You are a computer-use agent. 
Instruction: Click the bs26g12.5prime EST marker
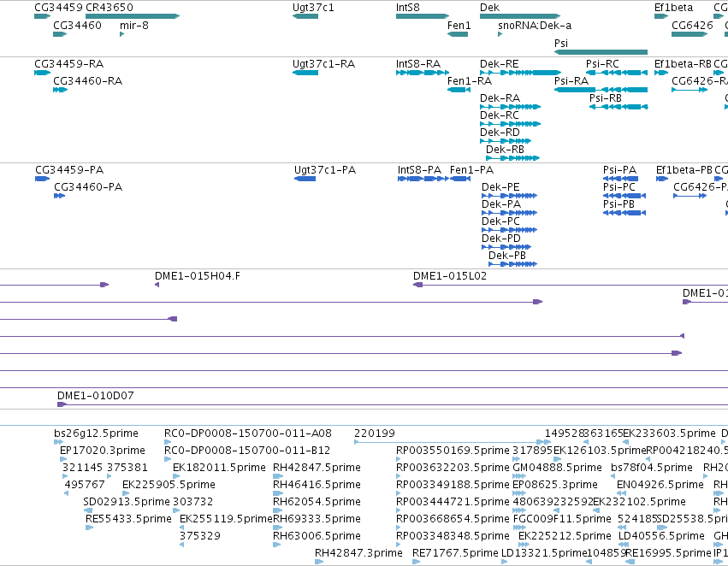(x=58, y=442)
